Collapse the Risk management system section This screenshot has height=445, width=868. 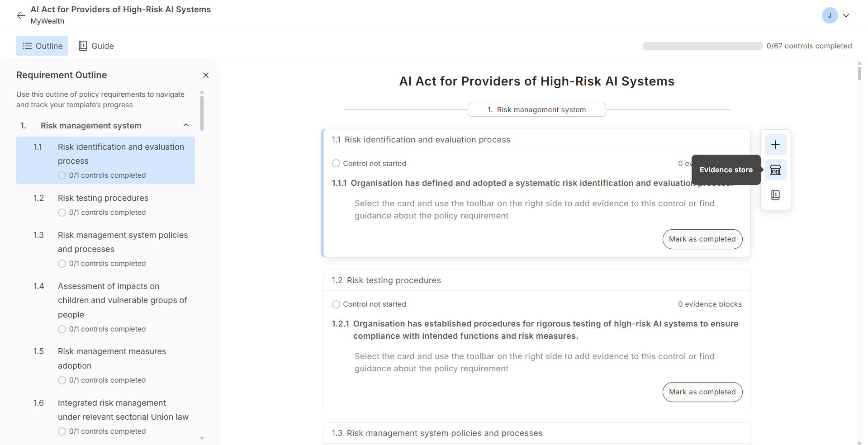186,125
